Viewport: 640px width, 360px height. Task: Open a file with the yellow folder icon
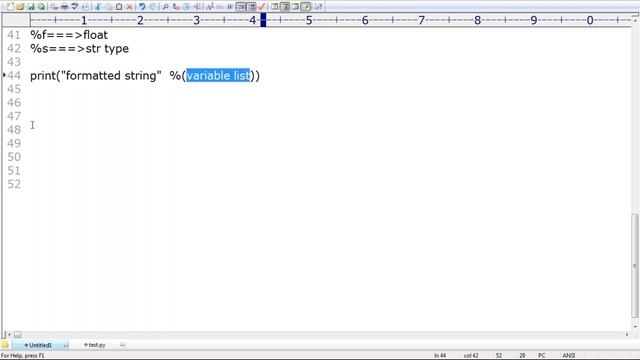[20, 7]
